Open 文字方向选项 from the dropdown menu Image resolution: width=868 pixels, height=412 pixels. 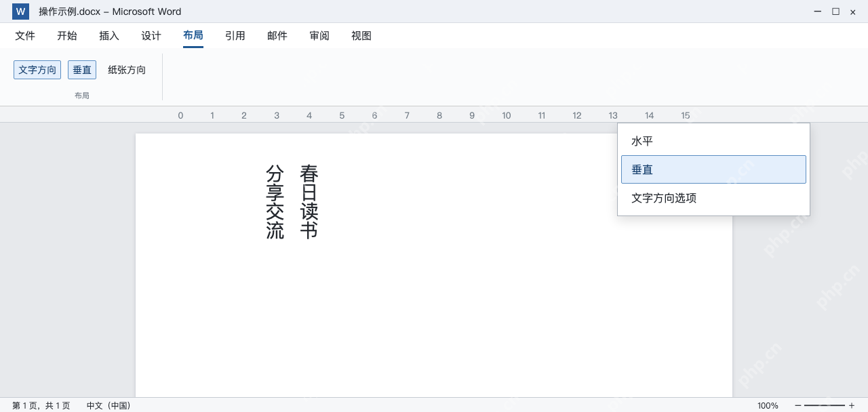tap(713, 198)
